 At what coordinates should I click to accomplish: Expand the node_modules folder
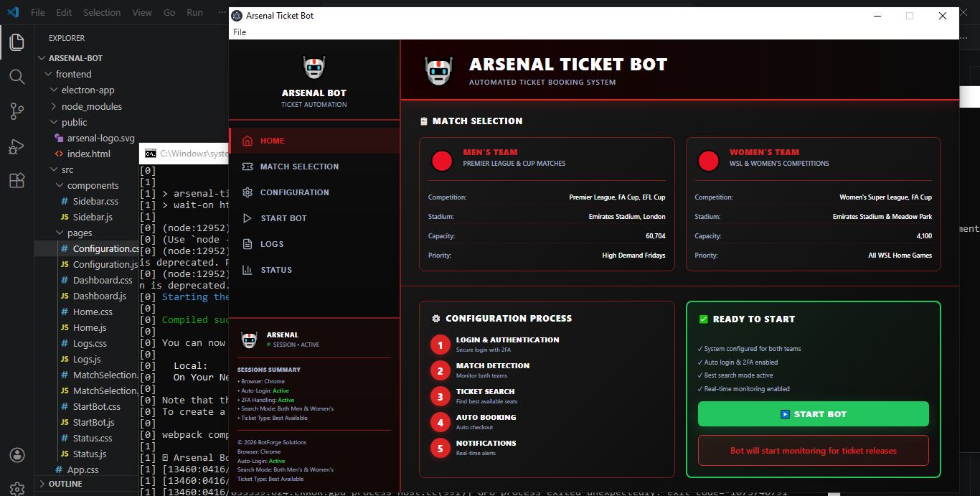91,106
